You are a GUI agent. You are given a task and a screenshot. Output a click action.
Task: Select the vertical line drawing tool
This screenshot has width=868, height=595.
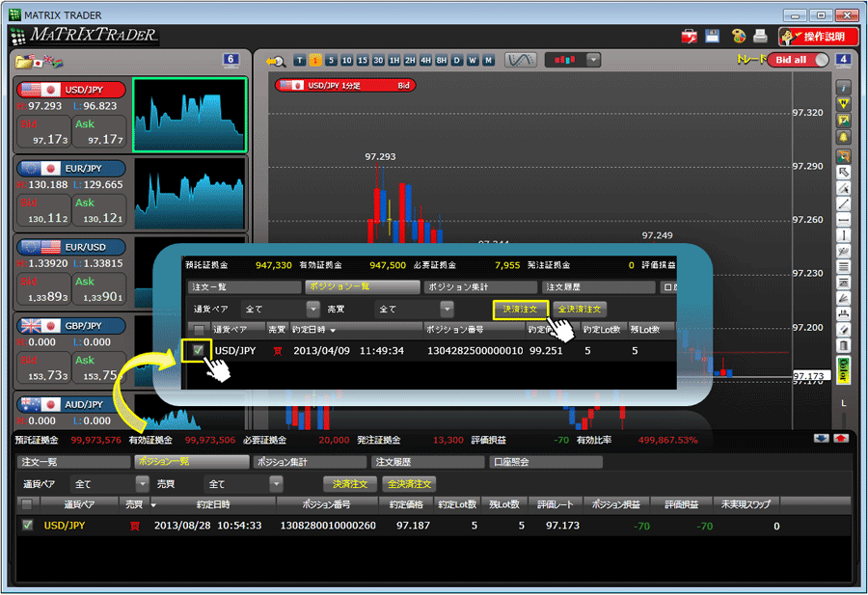843,236
